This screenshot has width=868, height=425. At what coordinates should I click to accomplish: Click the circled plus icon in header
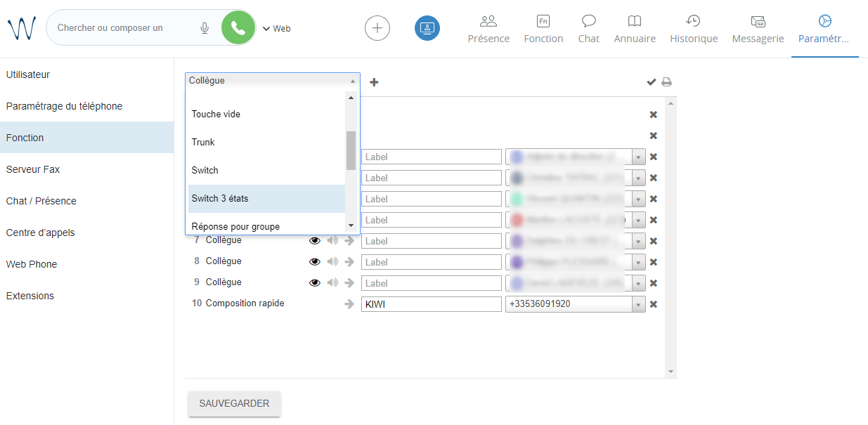click(x=377, y=28)
